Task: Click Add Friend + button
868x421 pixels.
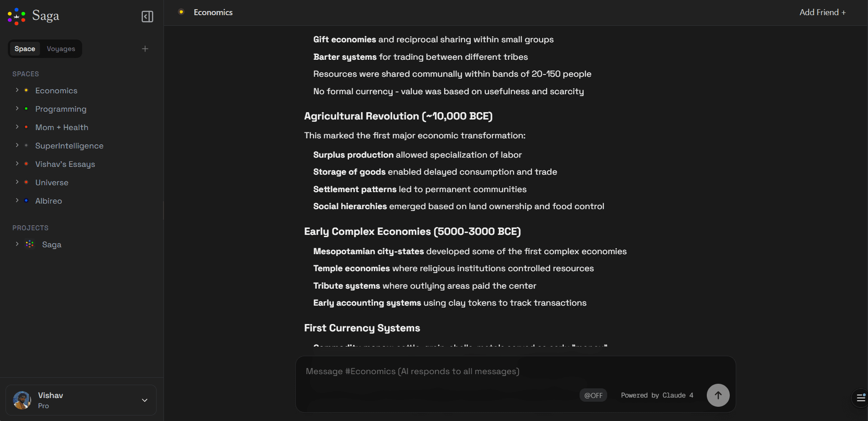Action: 823,12
